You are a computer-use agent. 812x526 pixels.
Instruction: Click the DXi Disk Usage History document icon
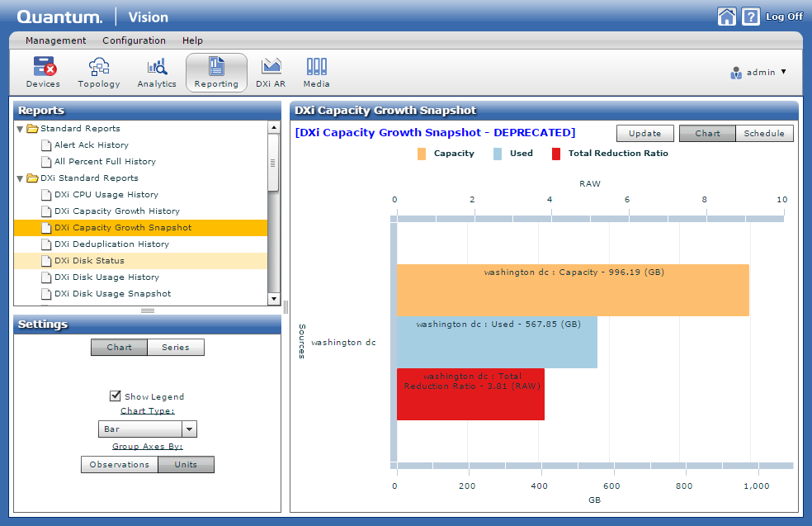46,277
